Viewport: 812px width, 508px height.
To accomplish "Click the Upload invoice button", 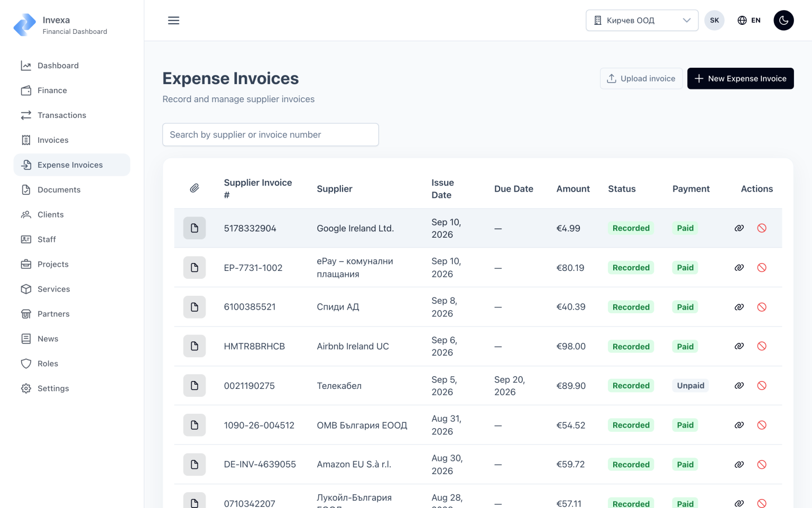I will (641, 78).
